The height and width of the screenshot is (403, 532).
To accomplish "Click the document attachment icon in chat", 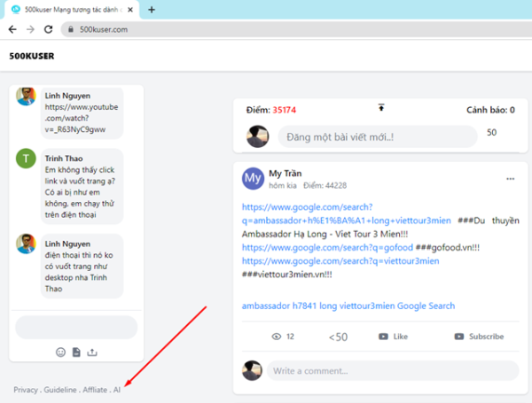I will [x=76, y=353].
